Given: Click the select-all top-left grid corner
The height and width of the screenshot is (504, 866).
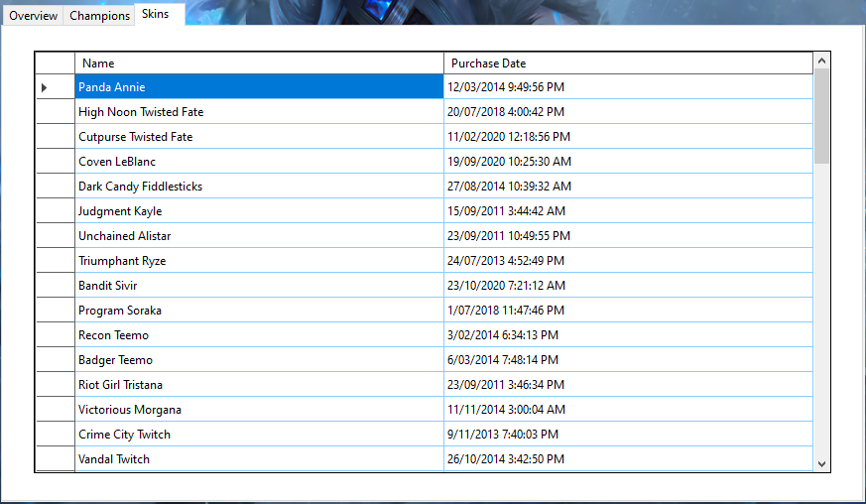Looking at the screenshot, I should pyautogui.click(x=56, y=63).
